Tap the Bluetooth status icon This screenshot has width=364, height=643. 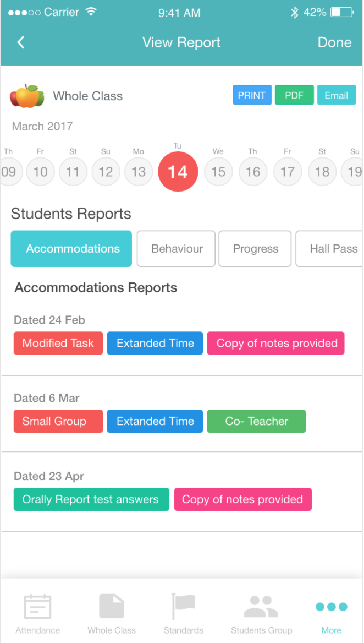click(295, 12)
